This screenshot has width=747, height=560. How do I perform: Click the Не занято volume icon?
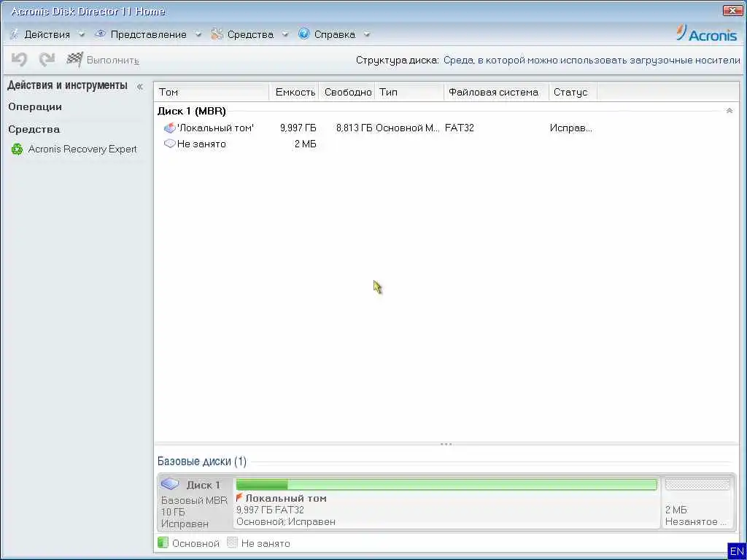click(169, 144)
